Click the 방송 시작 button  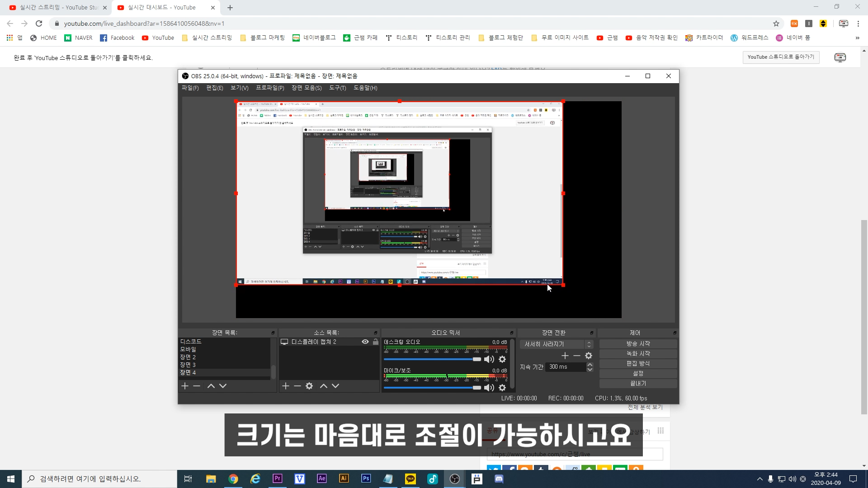tap(638, 344)
